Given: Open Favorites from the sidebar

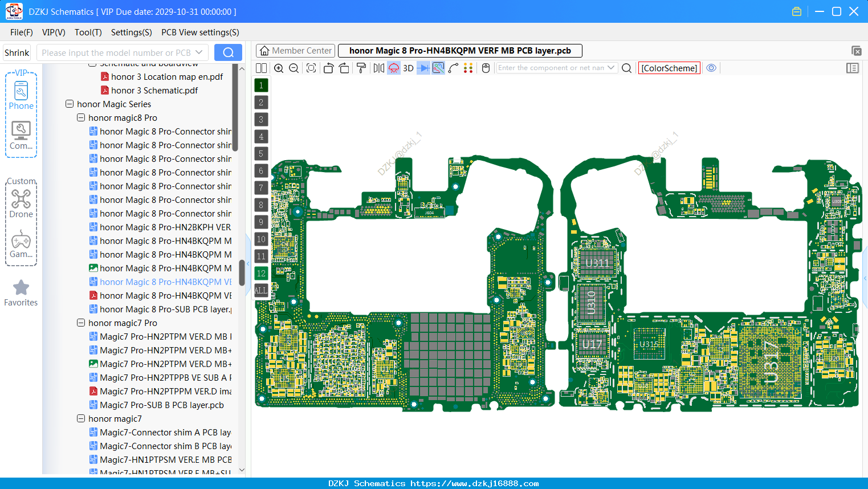Looking at the screenshot, I should 21,293.
